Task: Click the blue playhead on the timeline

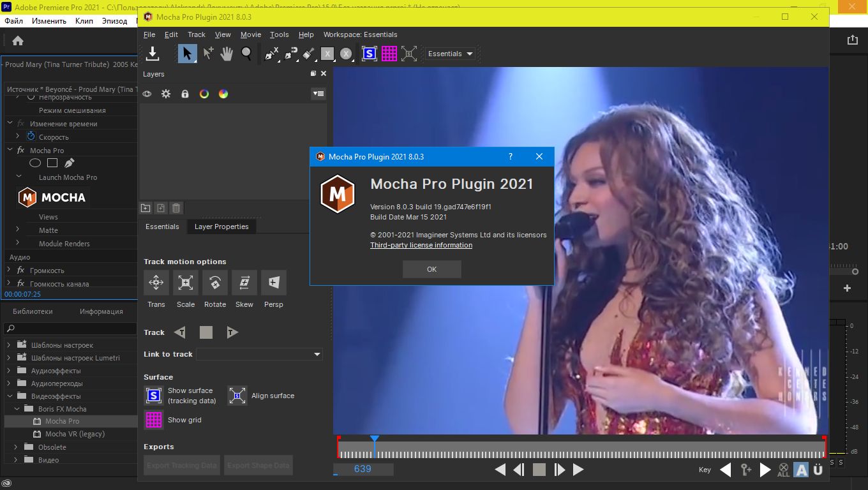Action: point(375,440)
